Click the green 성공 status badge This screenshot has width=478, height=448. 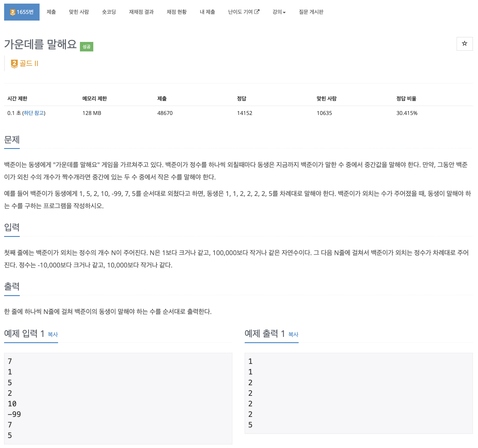(x=87, y=47)
